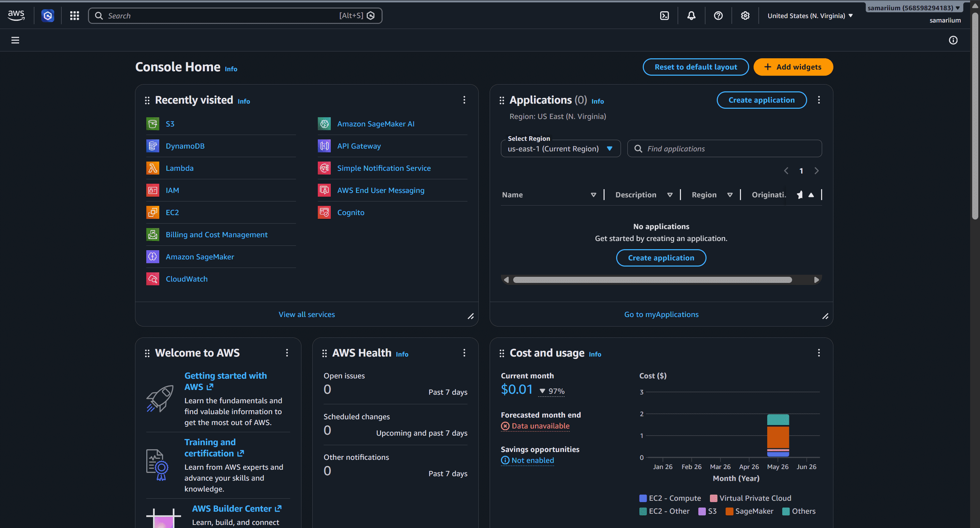Click the Applications widget drag handle
This screenshot has height=528, width=980.
(x=502, y=100)
